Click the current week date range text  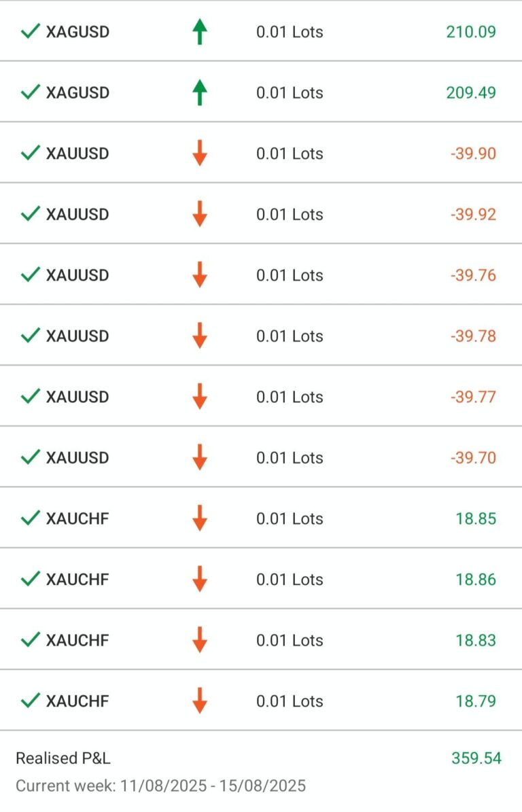click(160, 786)
